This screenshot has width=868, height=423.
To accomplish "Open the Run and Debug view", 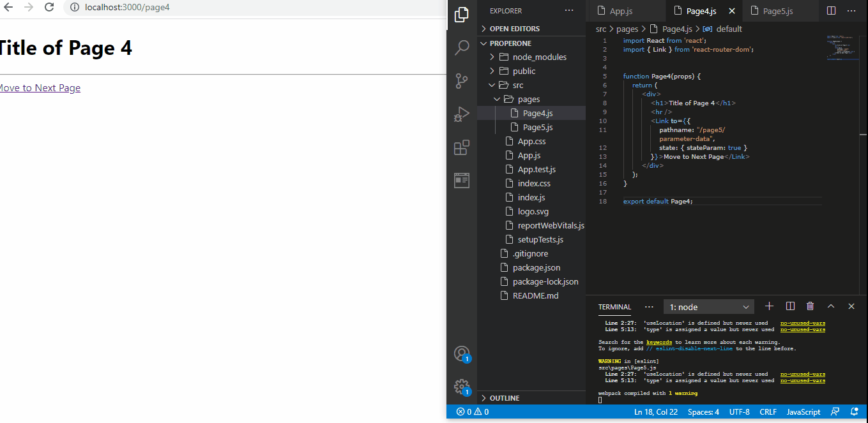I will [462, 114].
